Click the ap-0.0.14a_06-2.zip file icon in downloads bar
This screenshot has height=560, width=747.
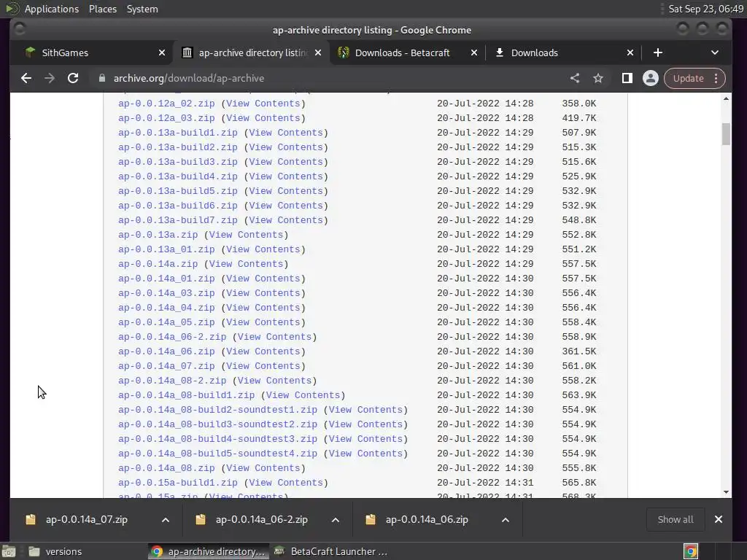click(x=201, y=519)
